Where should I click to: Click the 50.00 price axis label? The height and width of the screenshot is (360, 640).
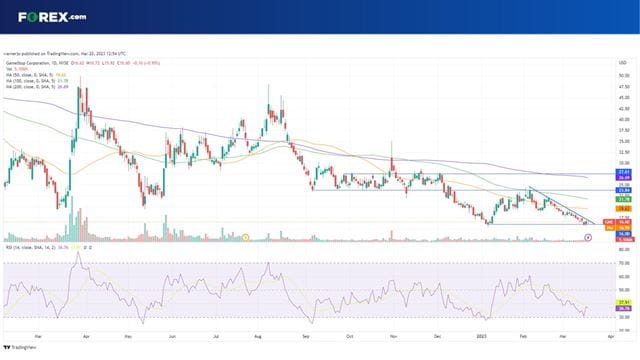[624, 76]
